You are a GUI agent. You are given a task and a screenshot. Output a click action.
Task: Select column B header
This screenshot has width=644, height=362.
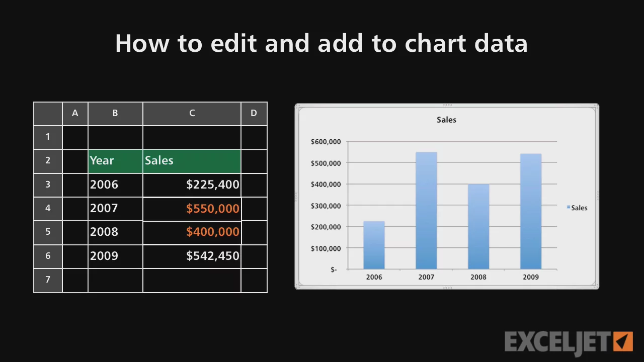[x=115, y=113]
